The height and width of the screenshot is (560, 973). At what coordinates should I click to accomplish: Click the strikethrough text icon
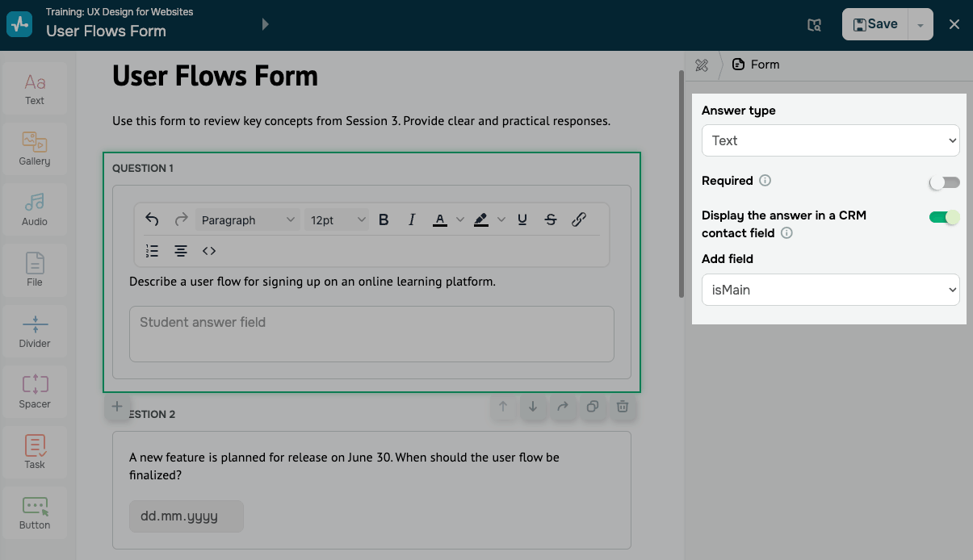tap(551, 219)
